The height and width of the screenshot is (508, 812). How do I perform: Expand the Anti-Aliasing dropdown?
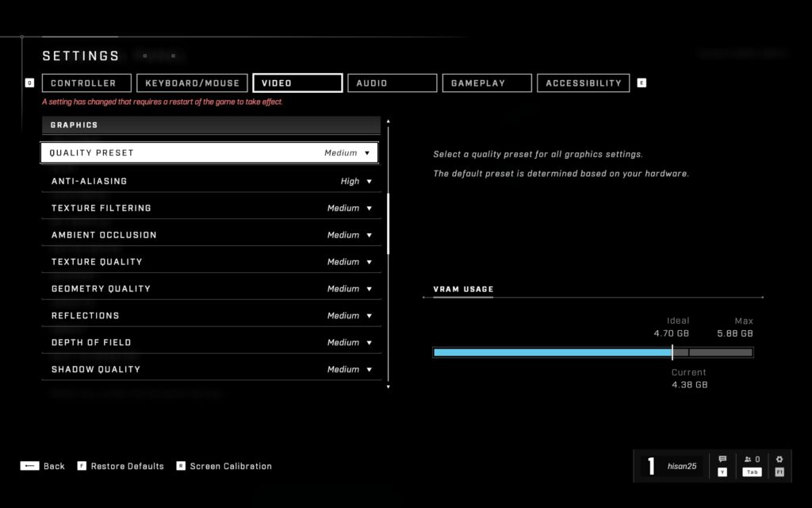[211, 181]
